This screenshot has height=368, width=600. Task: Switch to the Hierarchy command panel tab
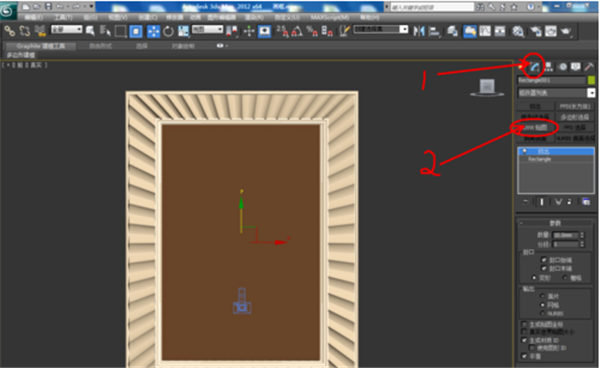tap(549, 67)
